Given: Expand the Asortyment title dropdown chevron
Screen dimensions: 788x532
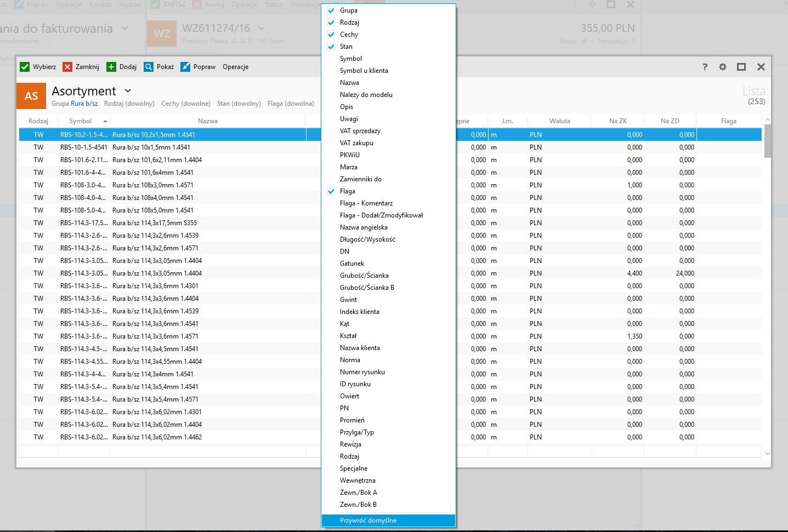Looking at the screenshot, I should pyautogui.click(x=128, y=91).
